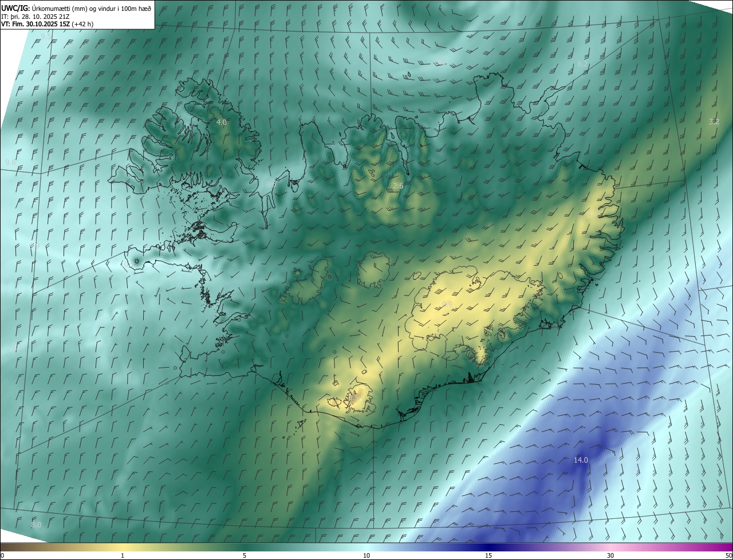Click the '8.2' value label in the northeast sea
Image resolution: width=733 pixels, height=560 pixels.
(x=582, y=64)
